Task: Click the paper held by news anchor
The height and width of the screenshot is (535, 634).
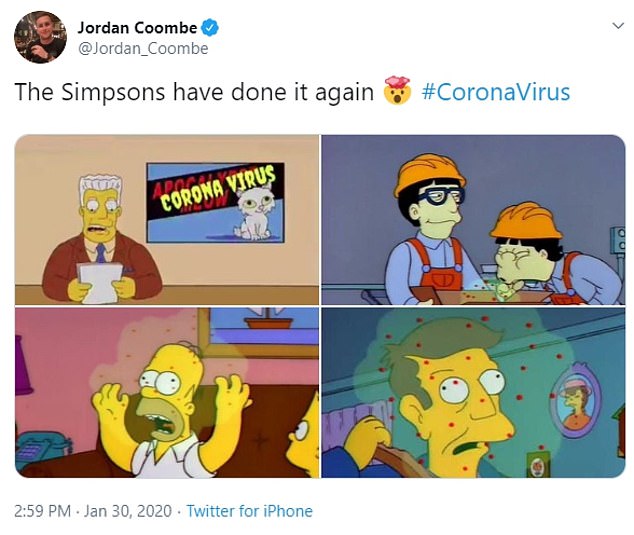Action: tap(99, 282)
